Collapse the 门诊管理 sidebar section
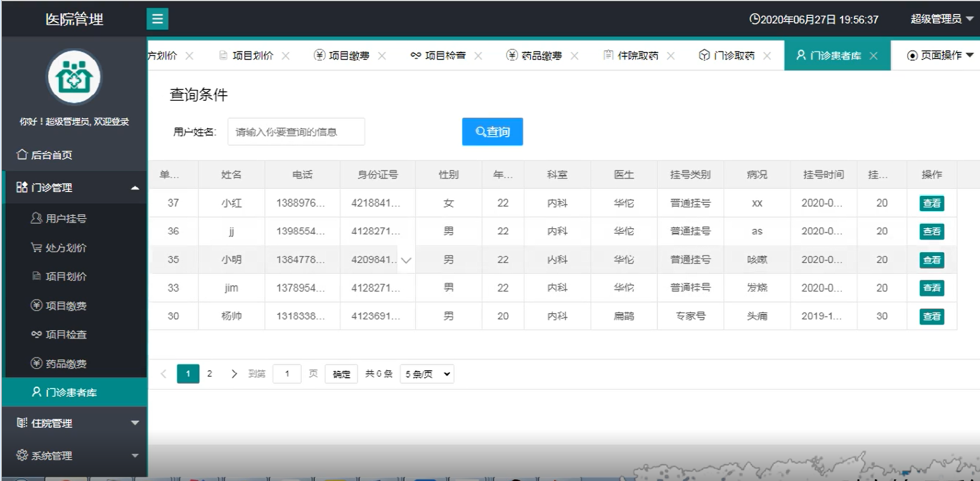The height and width of the screenshot is (481, 980). pyautogui.click(x=74, y=188)
